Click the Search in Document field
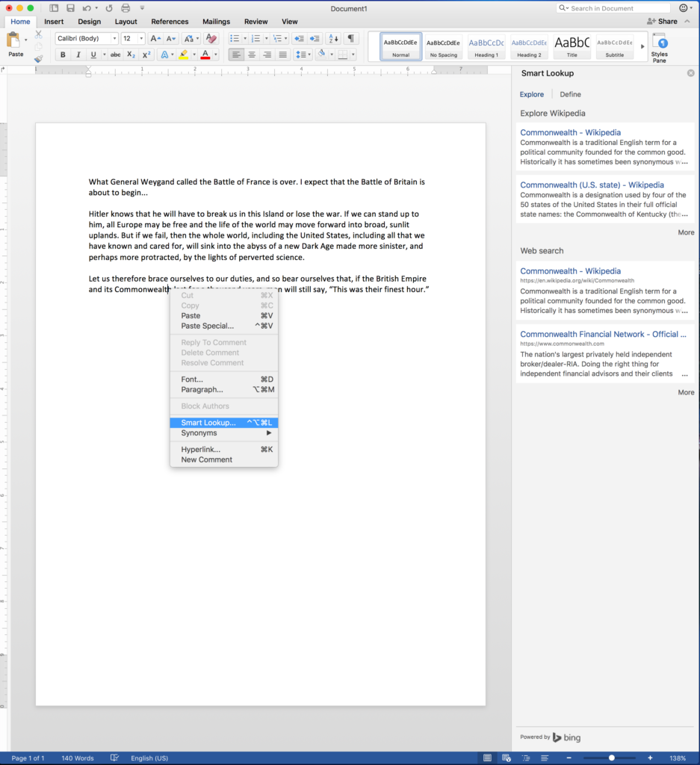 [613, 8]
